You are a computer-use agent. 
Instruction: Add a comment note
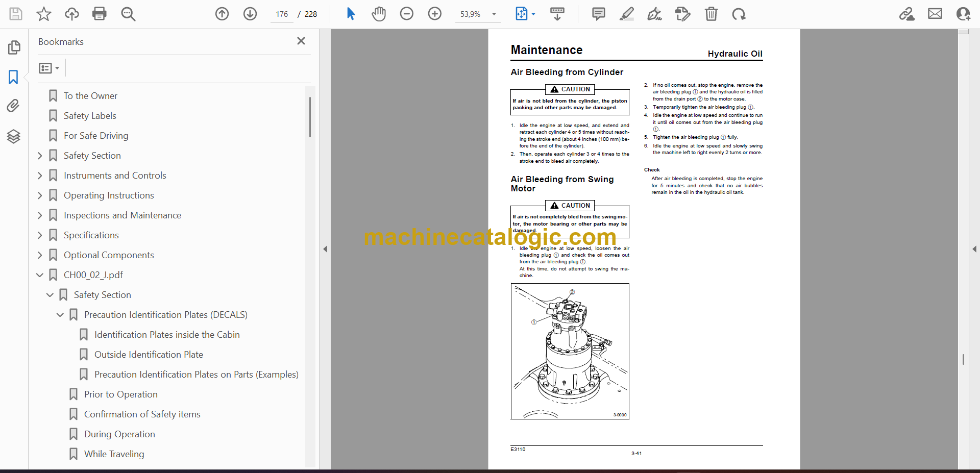coord(599,14)
